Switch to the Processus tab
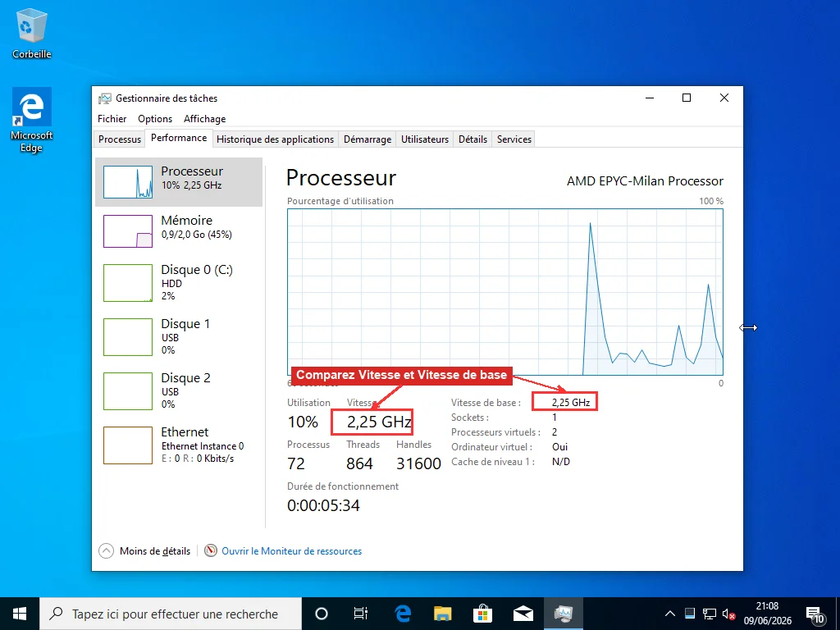 click(120, 139)
